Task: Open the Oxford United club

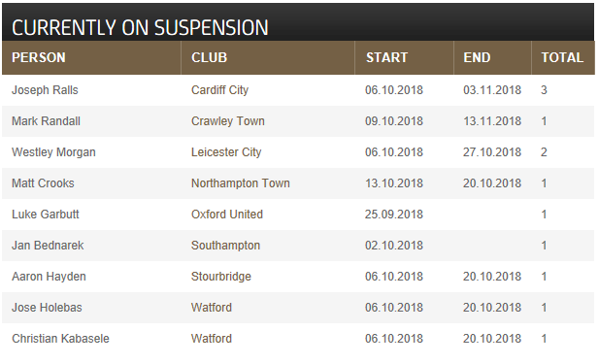Action: coord(227,215)
